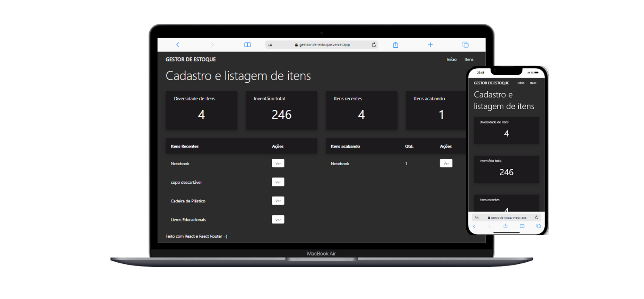Viewport: 644px width, 299px height.
Task: Tap the tabs icon on the phone browser
Action: coord(538,226)
